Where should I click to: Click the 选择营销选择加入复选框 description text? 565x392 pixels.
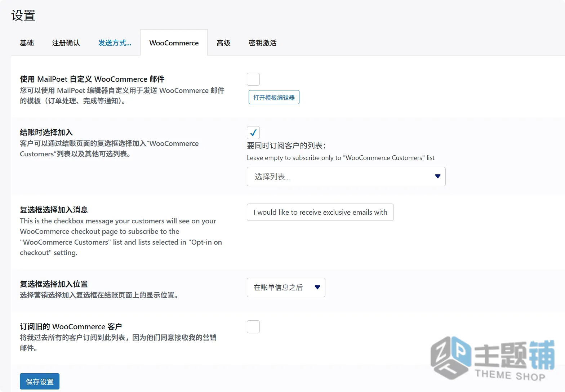pos(99,295)
